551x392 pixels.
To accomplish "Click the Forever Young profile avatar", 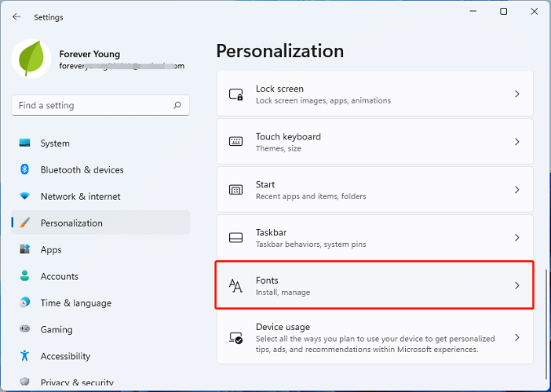I will tap(32, 59).
